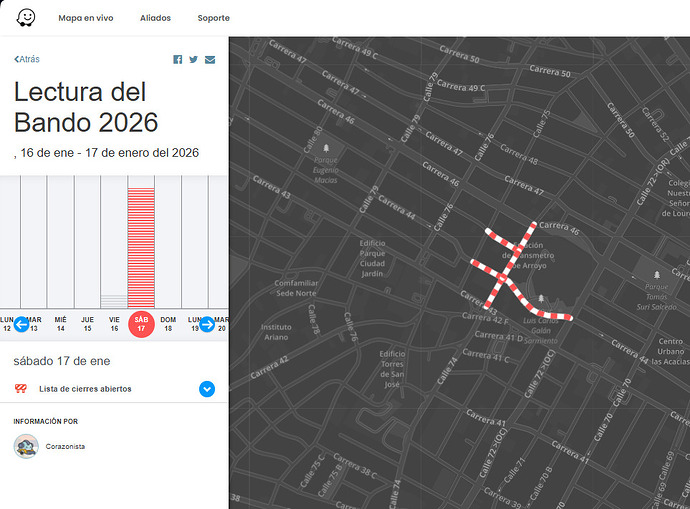Open the Soporte menu item
The width and height of the screenshot is (690, 509).
[213, 18]
